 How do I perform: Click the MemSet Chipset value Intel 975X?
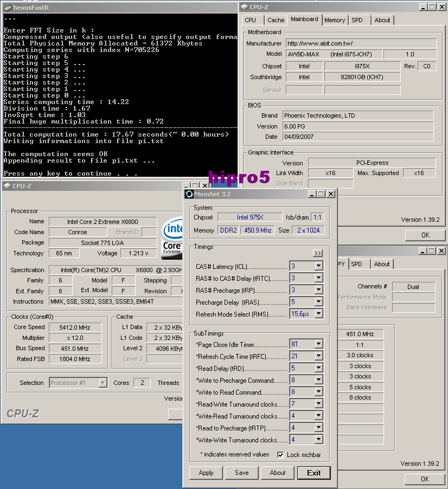pos(250,217)
